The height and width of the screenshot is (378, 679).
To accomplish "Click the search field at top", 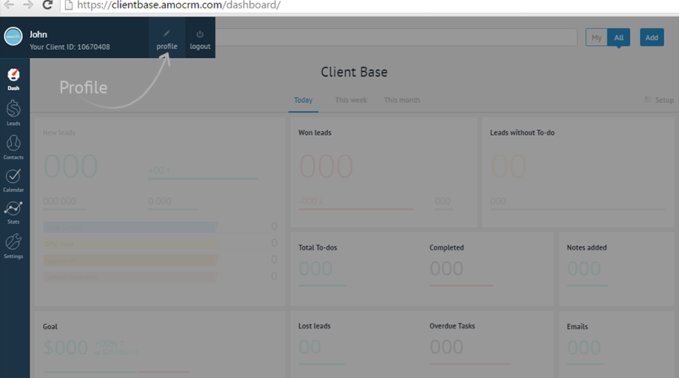I will 396,37.
